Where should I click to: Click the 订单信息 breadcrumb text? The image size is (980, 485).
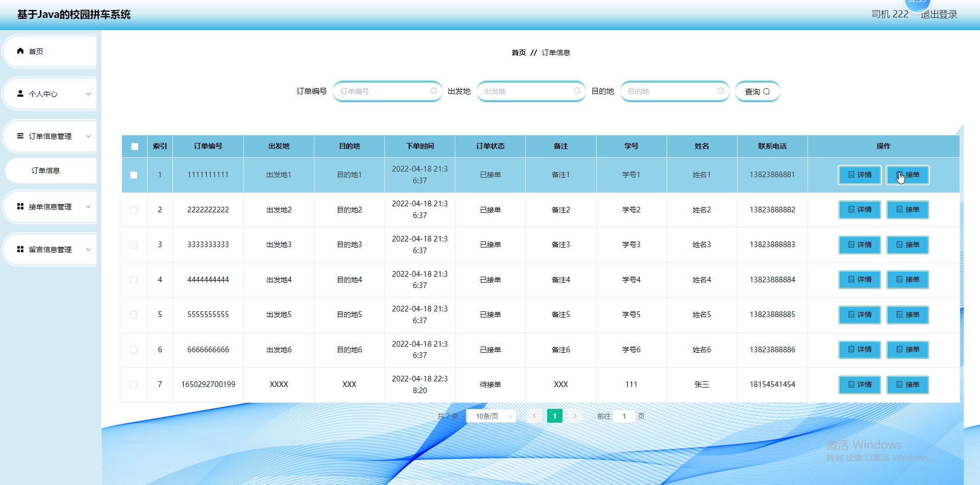pyautogui.click(x=556, y=53)
